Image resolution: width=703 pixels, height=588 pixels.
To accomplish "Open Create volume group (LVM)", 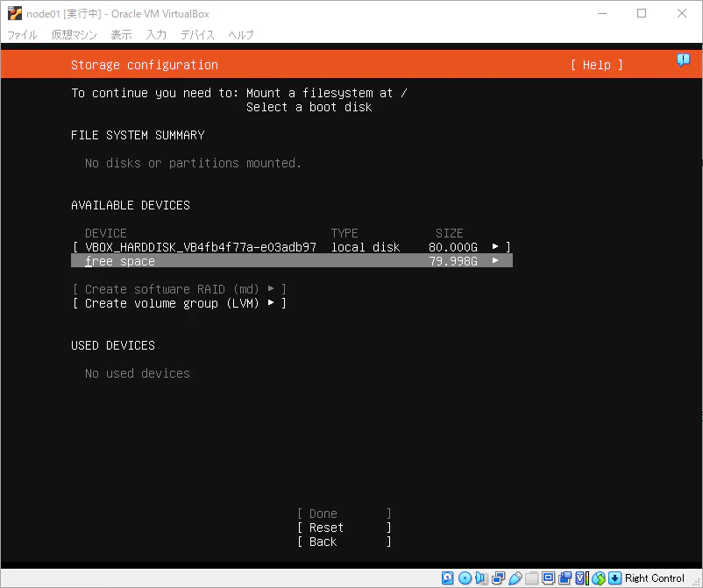I will tap(179, 303).
